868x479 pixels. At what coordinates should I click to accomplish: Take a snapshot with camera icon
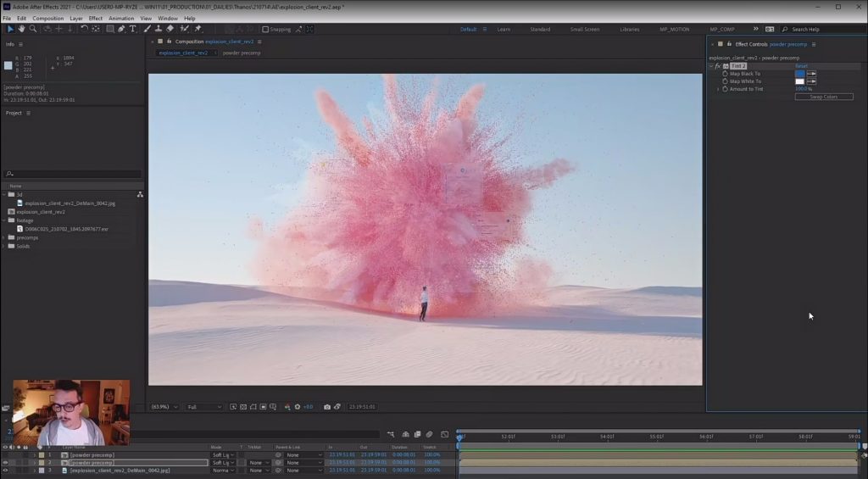point(327,407)
